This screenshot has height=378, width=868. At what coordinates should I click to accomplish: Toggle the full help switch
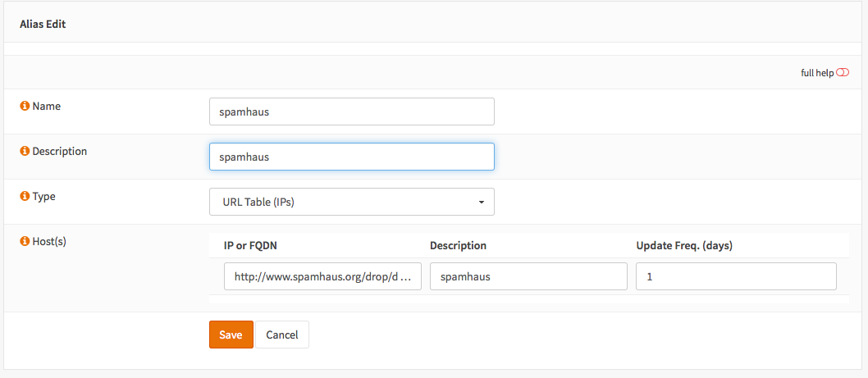tap(843, 73)
